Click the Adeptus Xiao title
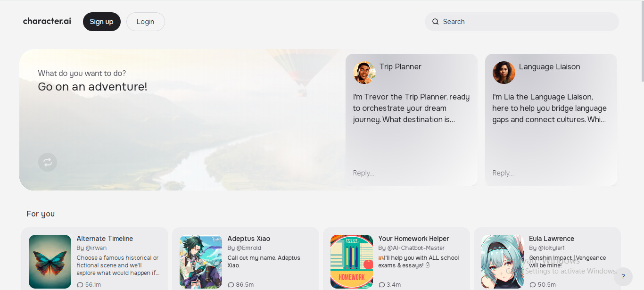 pos(249,239)
